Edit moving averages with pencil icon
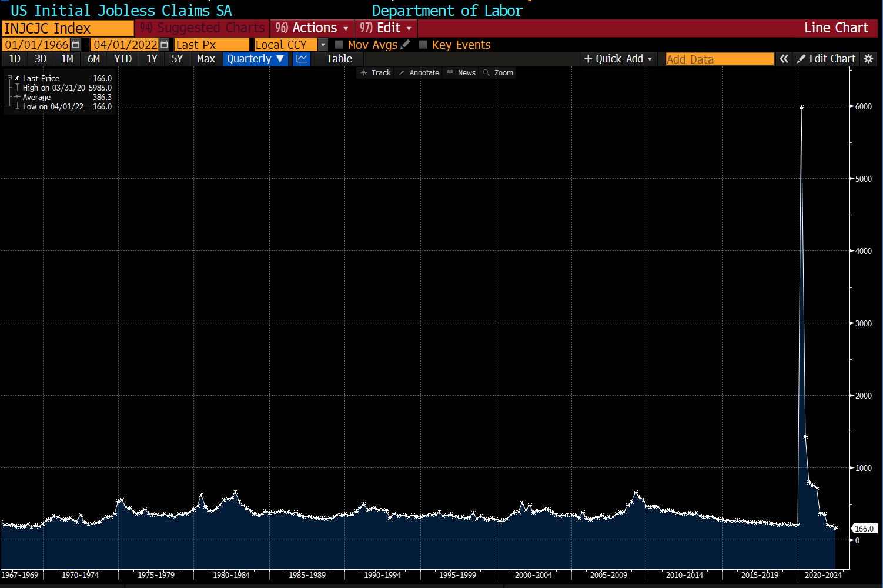 [405, 45]
